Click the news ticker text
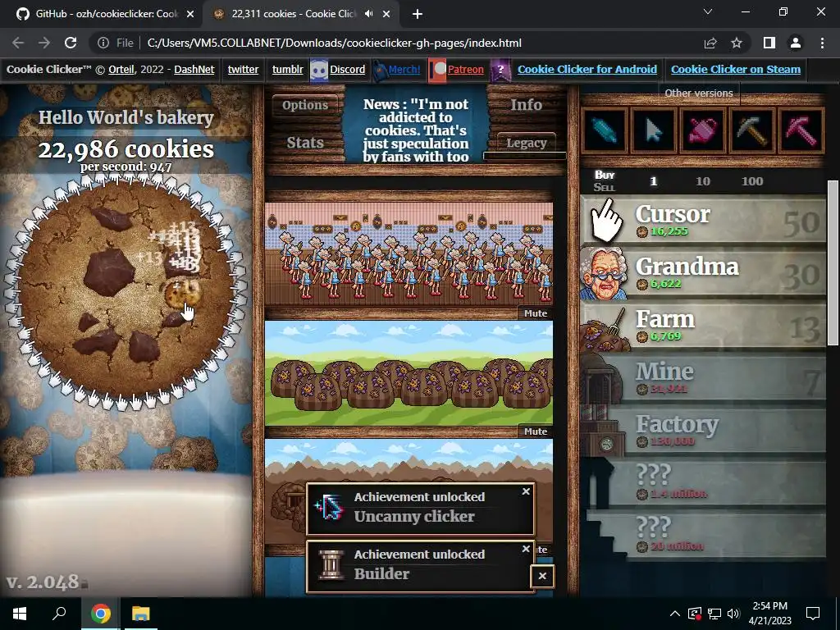Image resolution: width=840 pixels, height=630 pixels. pos(416,130)
